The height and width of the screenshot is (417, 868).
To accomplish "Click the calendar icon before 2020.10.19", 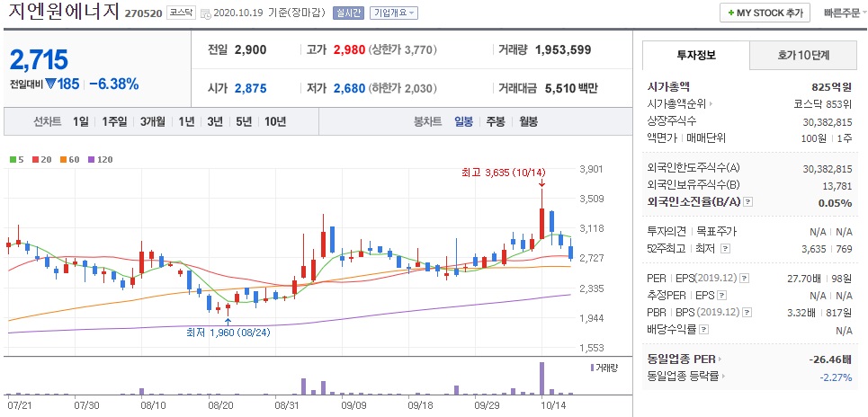I will pos(205,13).
